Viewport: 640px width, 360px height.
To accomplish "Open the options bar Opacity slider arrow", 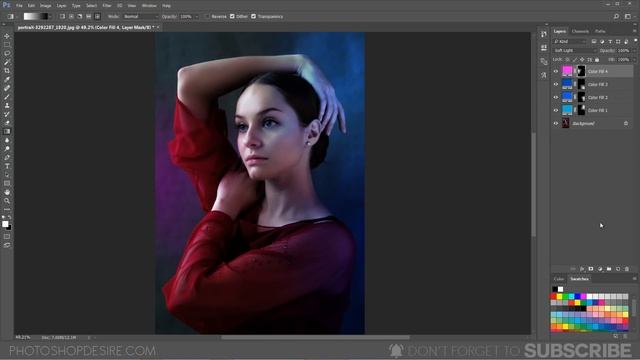I will tap(197, 16).
